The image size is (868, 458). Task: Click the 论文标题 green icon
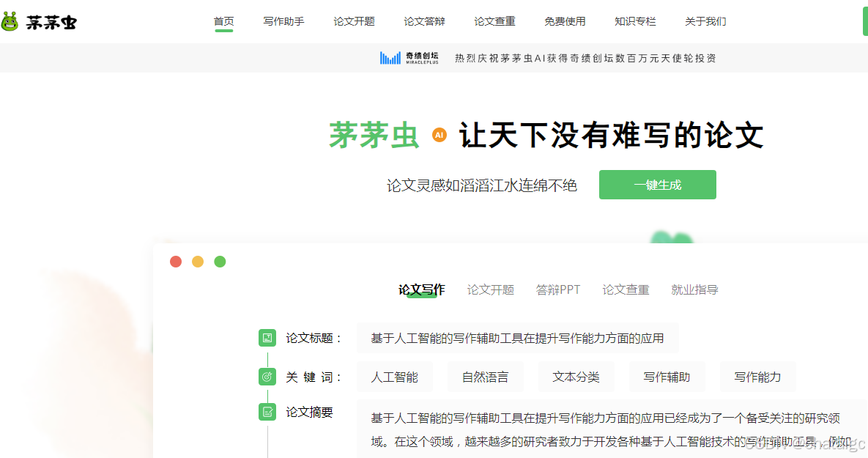point(267,338)
